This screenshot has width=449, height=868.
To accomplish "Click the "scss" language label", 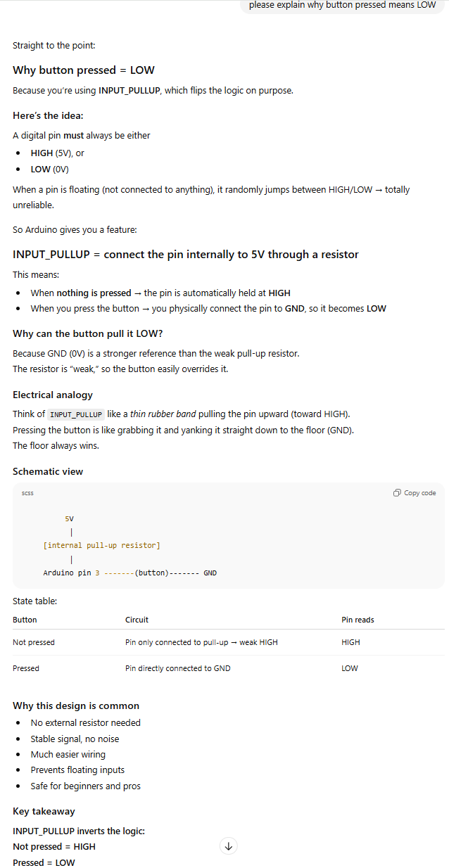I will [27, 493].
